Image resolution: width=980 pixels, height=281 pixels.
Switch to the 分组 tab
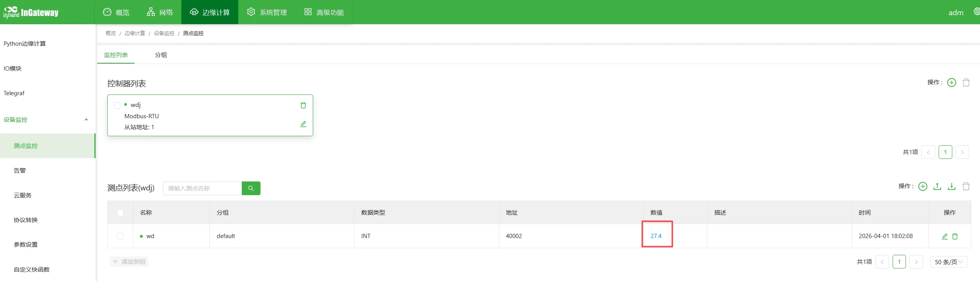161,55
